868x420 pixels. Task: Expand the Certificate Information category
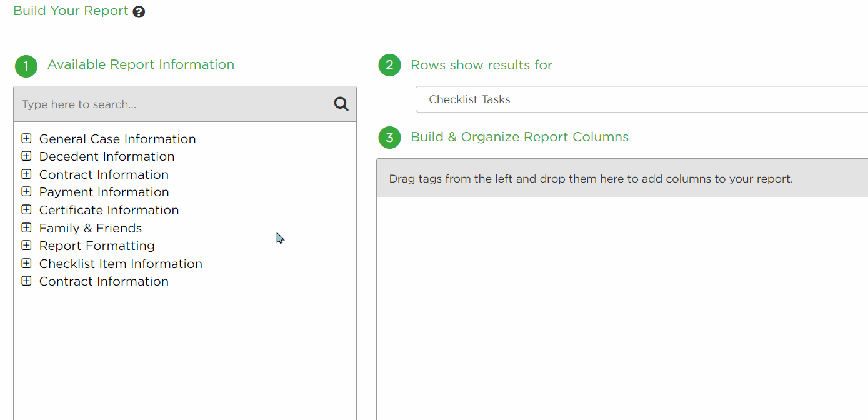point(26,209)
